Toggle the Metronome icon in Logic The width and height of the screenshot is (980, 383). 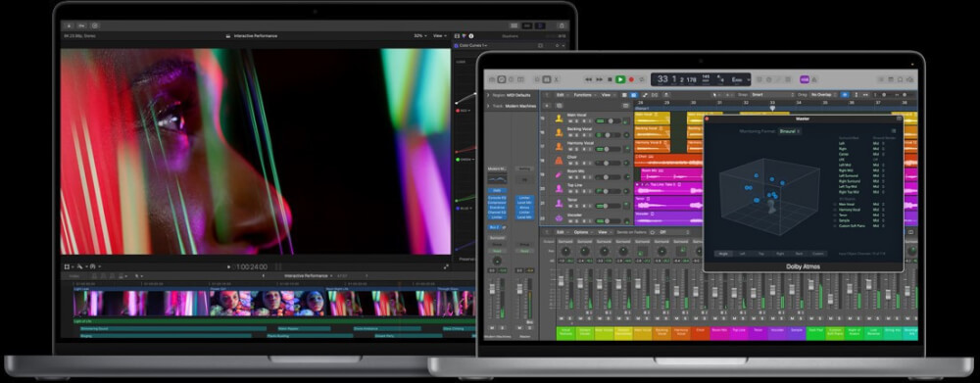(814, 79)
